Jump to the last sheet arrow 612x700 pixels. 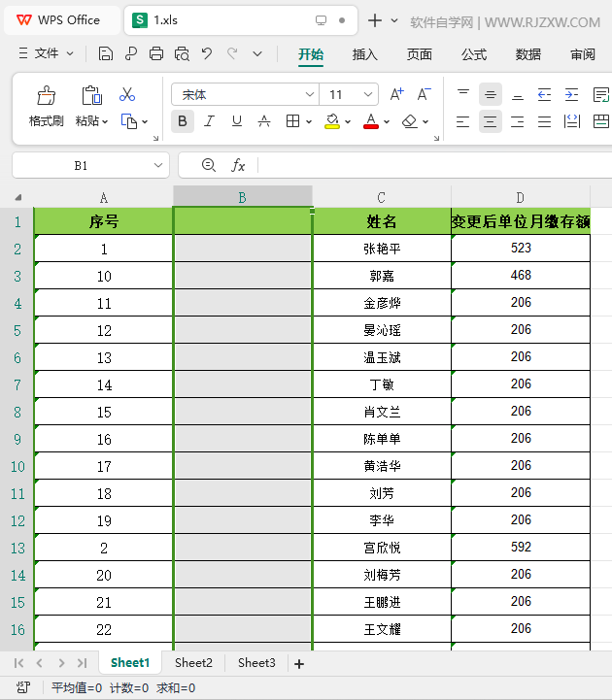pyautogui.click(x=82, y=663)
